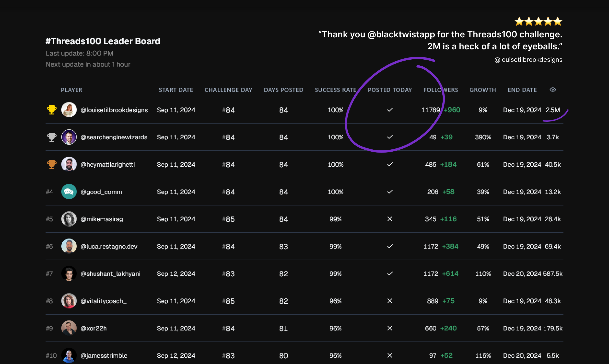Click the posted-today checkmark for @heymattiarighetti

click(390, 164)
